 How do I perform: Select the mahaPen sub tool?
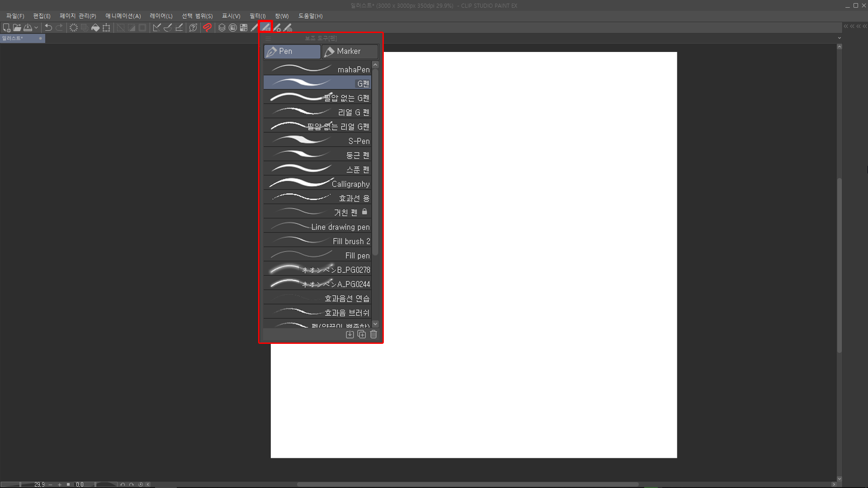[317, 69]
